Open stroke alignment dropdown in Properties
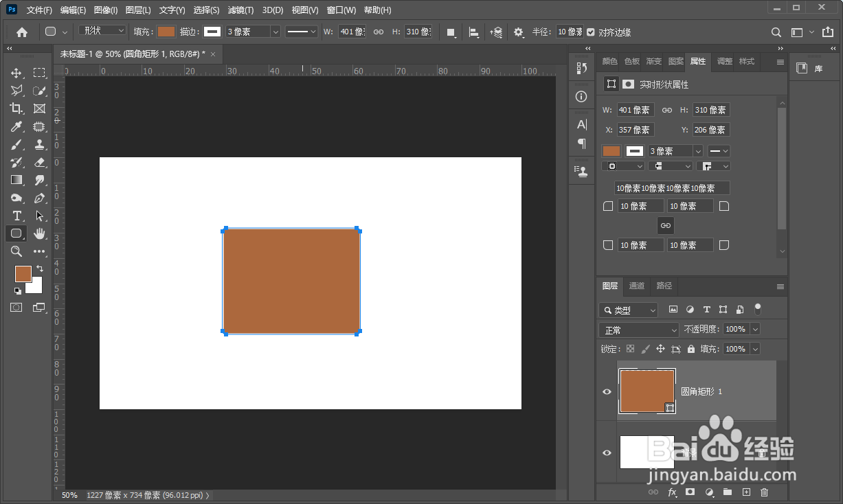Viewport: 843px width, 504px height. click(x=623, y=166)
